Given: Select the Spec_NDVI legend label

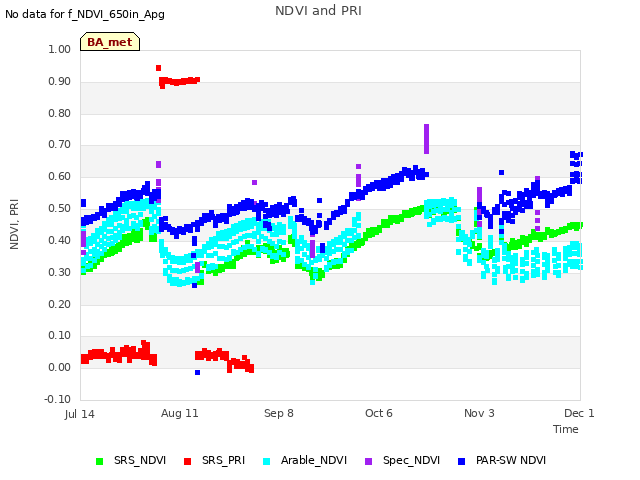Looking at the screenshot, I should point(411,460).
